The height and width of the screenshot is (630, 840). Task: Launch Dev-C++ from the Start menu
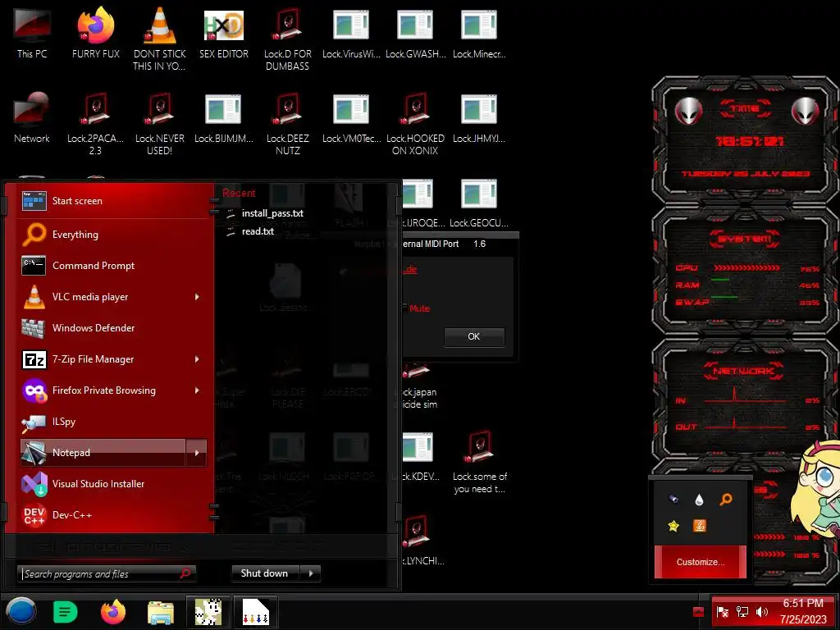113,515
